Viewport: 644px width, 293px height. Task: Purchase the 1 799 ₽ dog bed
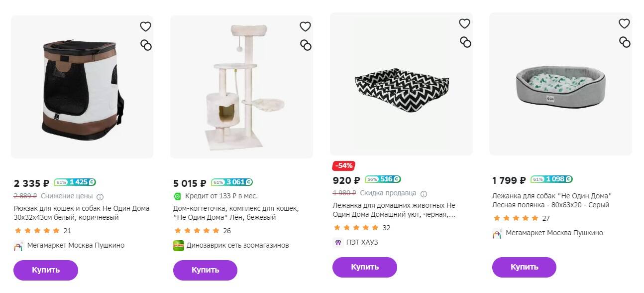click(x=524, y=267)
